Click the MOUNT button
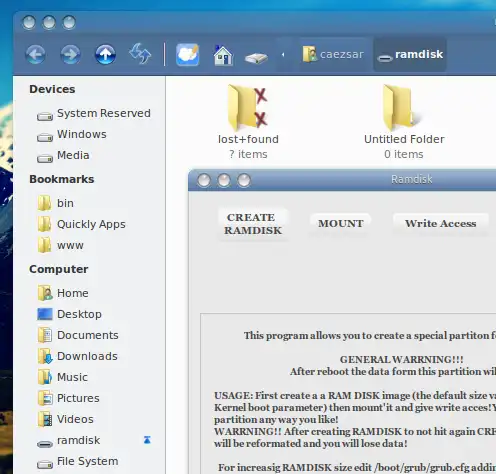Image resolution: width=496 pixels, height=474 pixels. (341, 224)
